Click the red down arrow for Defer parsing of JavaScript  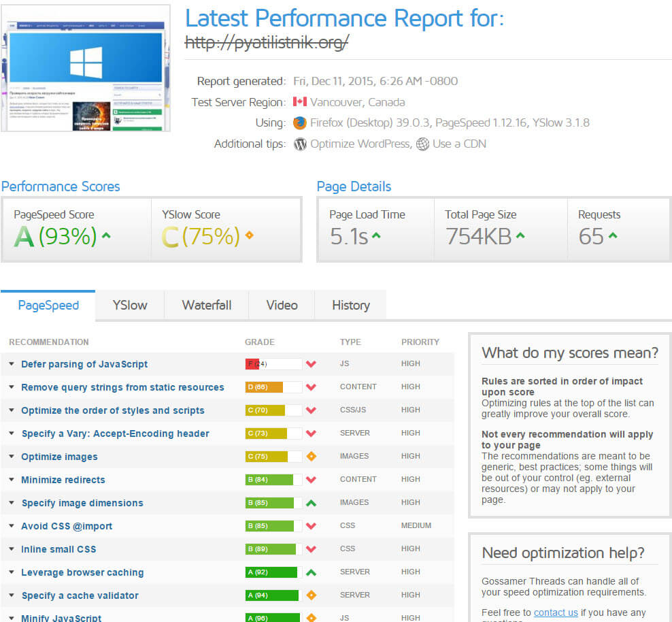[311, 364]
